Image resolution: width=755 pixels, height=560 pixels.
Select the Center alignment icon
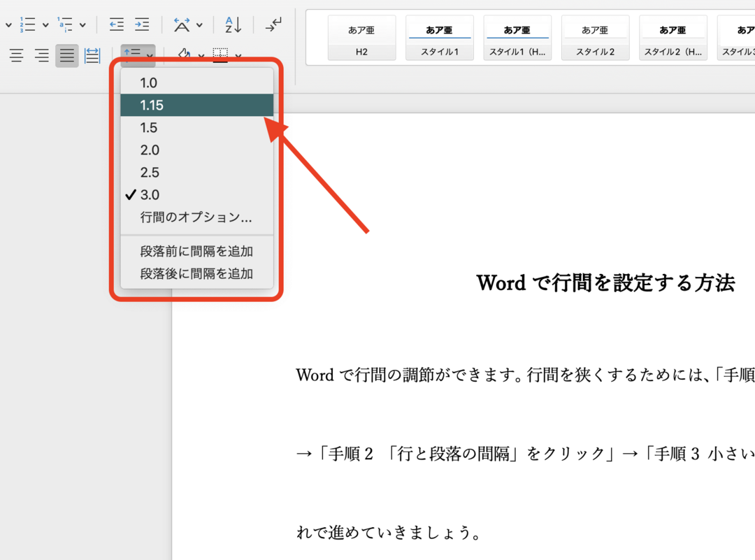(41, 55)
